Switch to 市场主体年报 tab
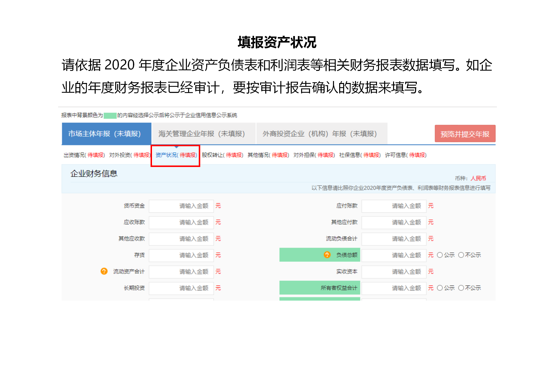The height and width of the screenshot is (392, 555). click(104, 134)
